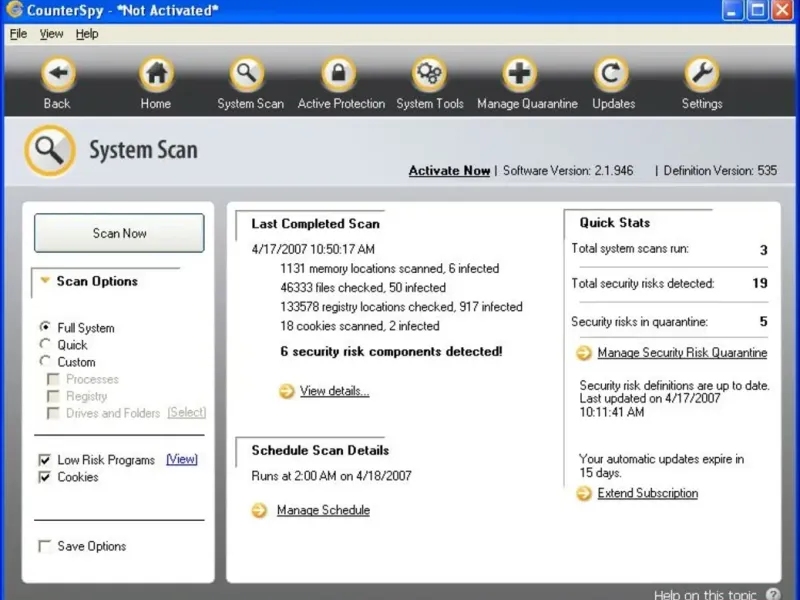Click the Scan Now button
The width and height of the screenshot is (800, 600).
pos(119,233)
